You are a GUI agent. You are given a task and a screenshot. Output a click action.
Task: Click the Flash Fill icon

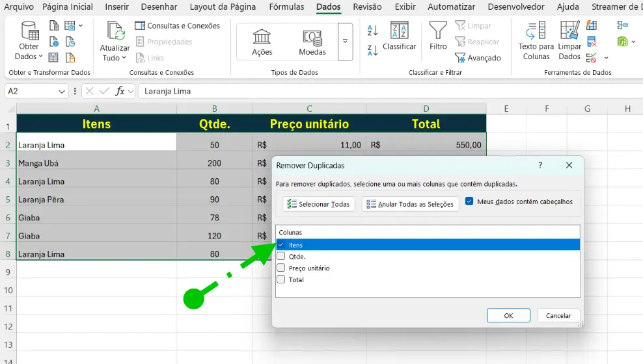(x=592, y=25)
